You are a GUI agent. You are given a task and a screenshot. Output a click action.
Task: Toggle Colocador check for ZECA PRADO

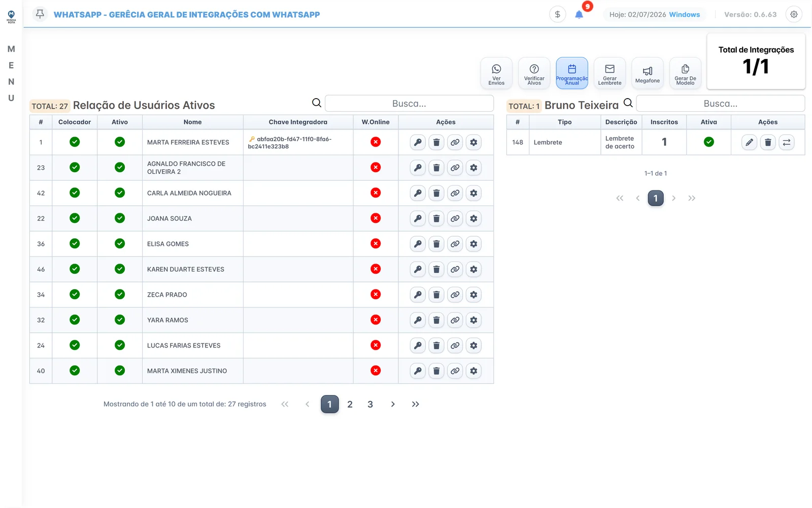(x=75, y=294)
